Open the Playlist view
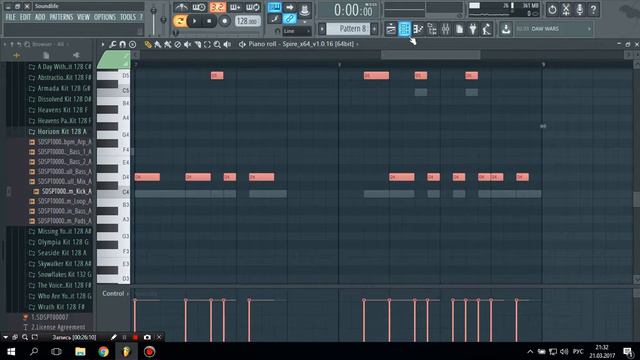The width and height of the screenshot is (640, 360). click(x=391, y=29)
